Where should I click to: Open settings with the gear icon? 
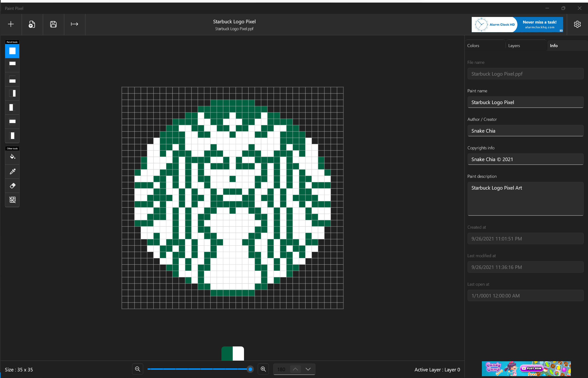pos(577,24)
